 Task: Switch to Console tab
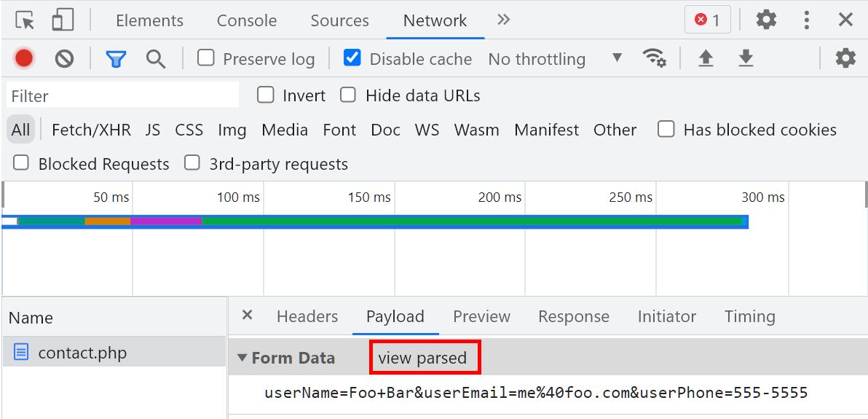(x=246, y=20)
